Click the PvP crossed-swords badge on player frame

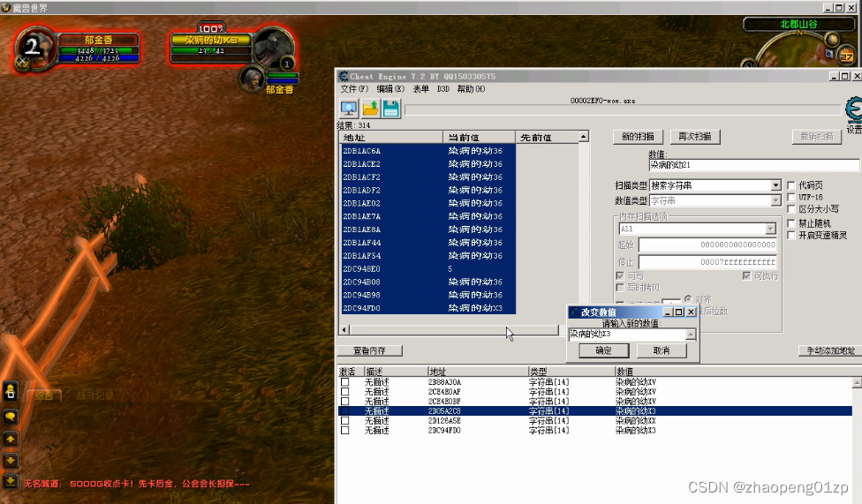point(22,64)
